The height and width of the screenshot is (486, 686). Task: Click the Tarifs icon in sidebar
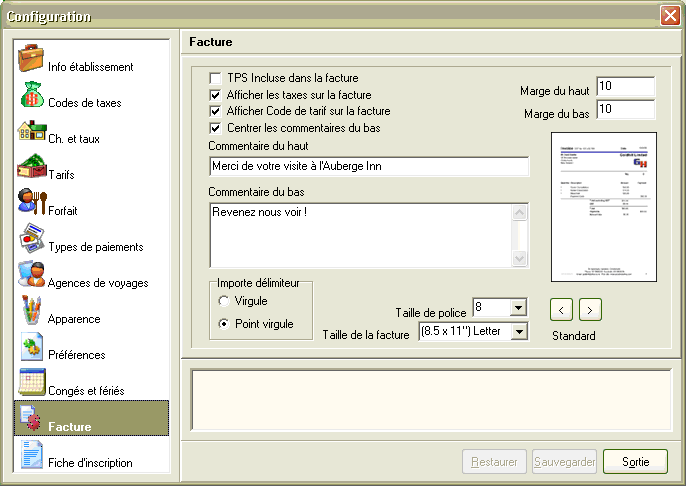click(31, 166)
